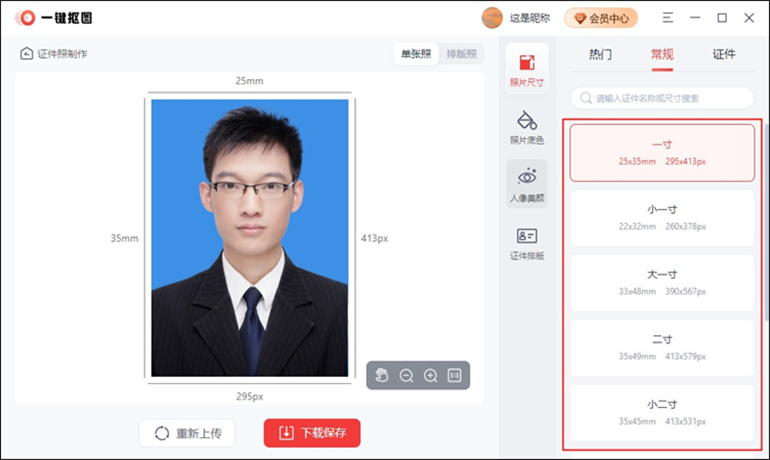Open the 证件排版 ID layout panel
This screenshot has height=460, width=770.
click(x=527, y=244)
